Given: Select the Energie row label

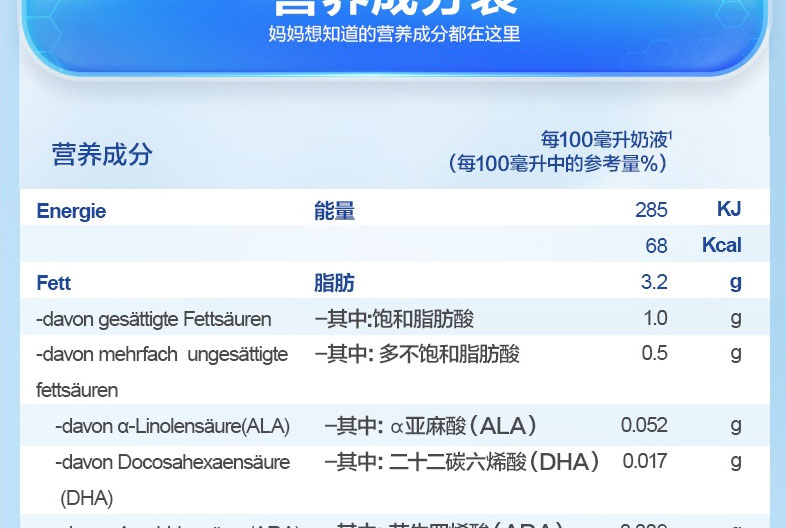Looking at the screenshot, I should (x=71, y=211).
